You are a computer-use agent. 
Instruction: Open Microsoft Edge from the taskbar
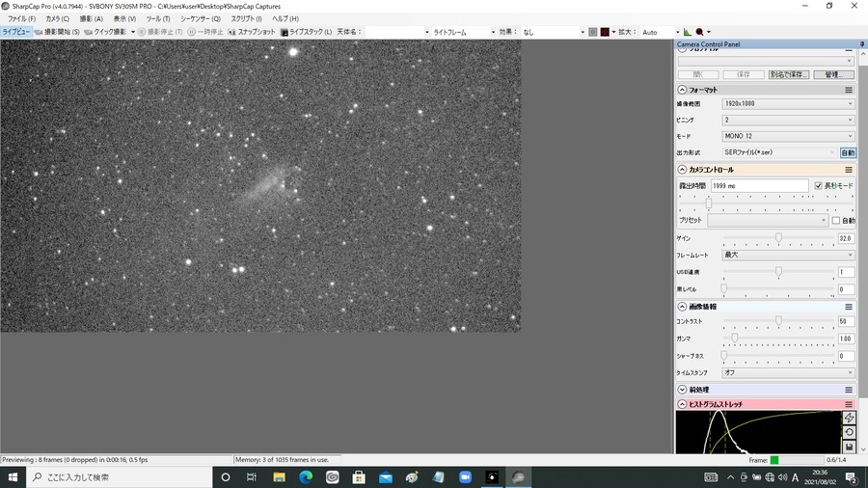[306, 477]
